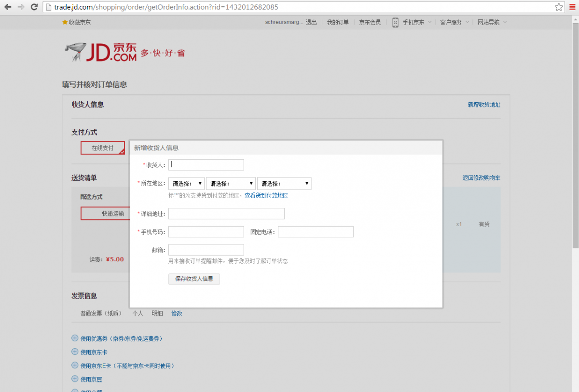Open the third 请选择 district dropdown
579x392 pixels.
[284, 184]
